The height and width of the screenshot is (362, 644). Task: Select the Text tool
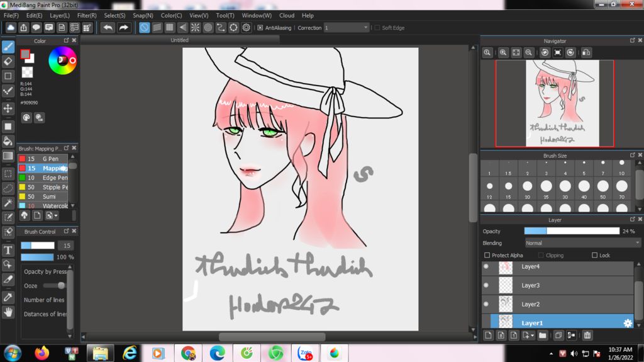coord(8,250)
